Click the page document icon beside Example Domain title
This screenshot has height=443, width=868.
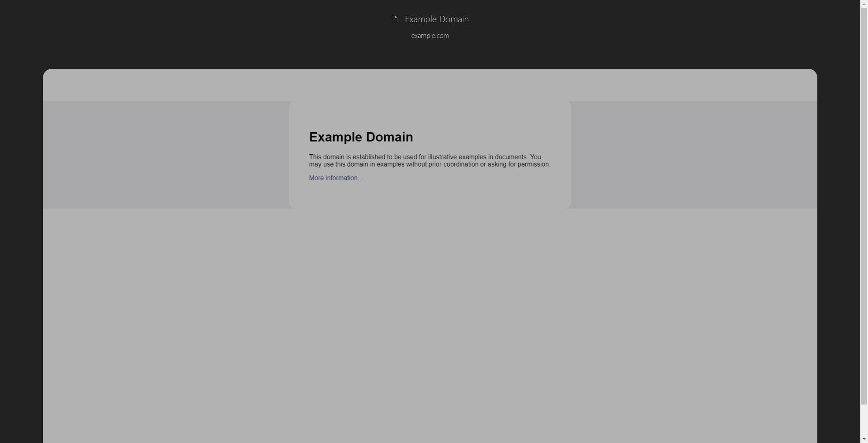[x=395, y=19]
